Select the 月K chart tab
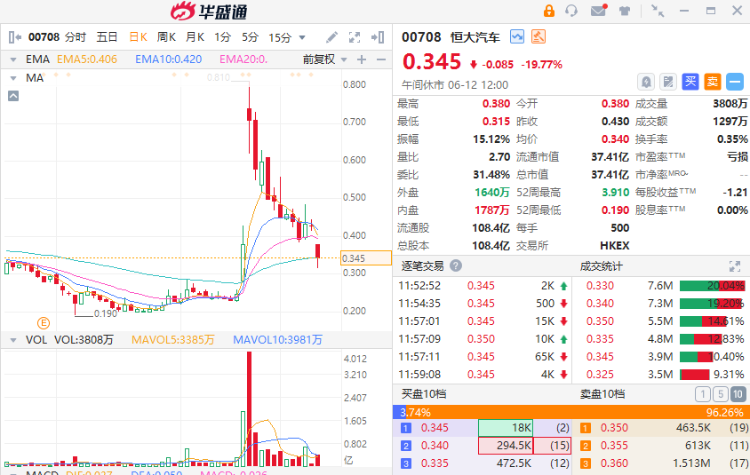The image size is (750, 475). [195, 37]
